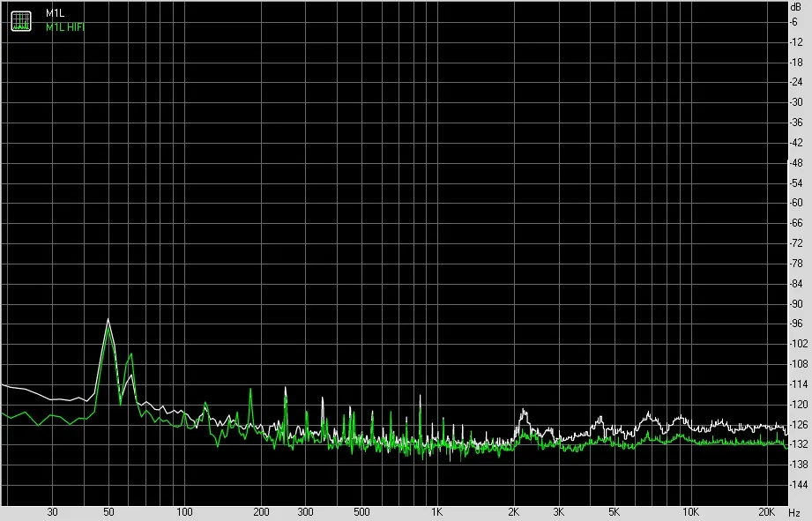812x521 pixels.
Task: Click the tallest 50 Hz hum peak
Action: click(x=108, y=319)
